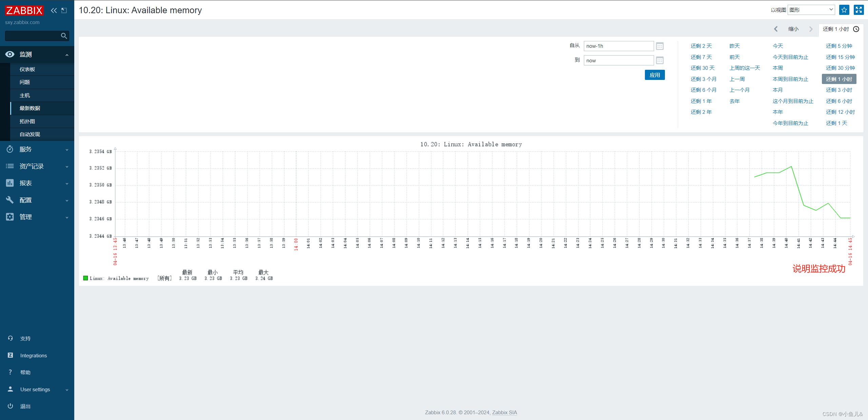The image size is (868, 420).
Task: Select 还剩 6 个月 time range
Action: [704, 90]
